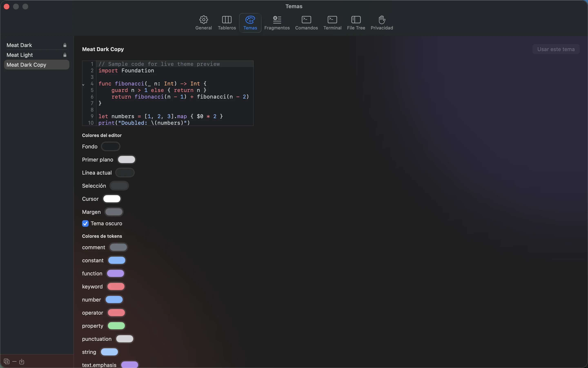Open the Fragmentos settings tab
Viewport: 588px width, 368px height.
(x=277, y=23)
